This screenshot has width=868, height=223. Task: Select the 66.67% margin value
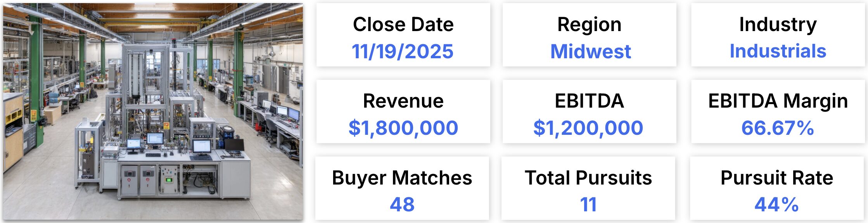click(x=777, y=128)
